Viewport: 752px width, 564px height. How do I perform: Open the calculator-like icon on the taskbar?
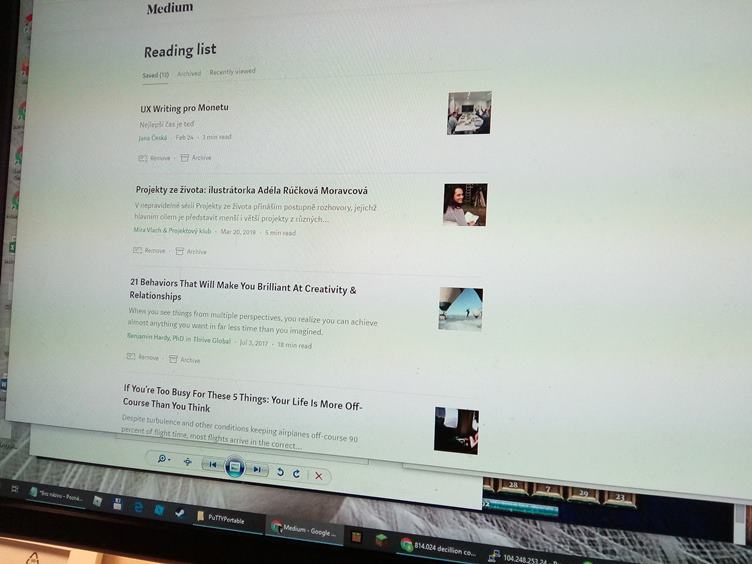click(118, 504)
